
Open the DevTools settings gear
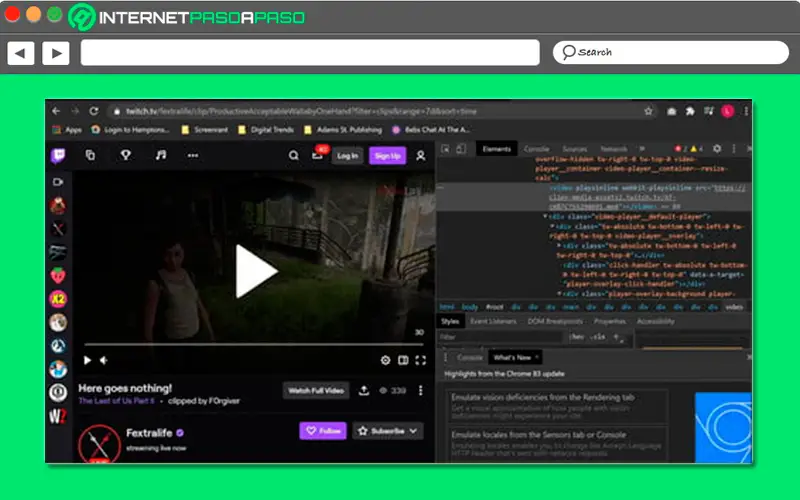717,148
